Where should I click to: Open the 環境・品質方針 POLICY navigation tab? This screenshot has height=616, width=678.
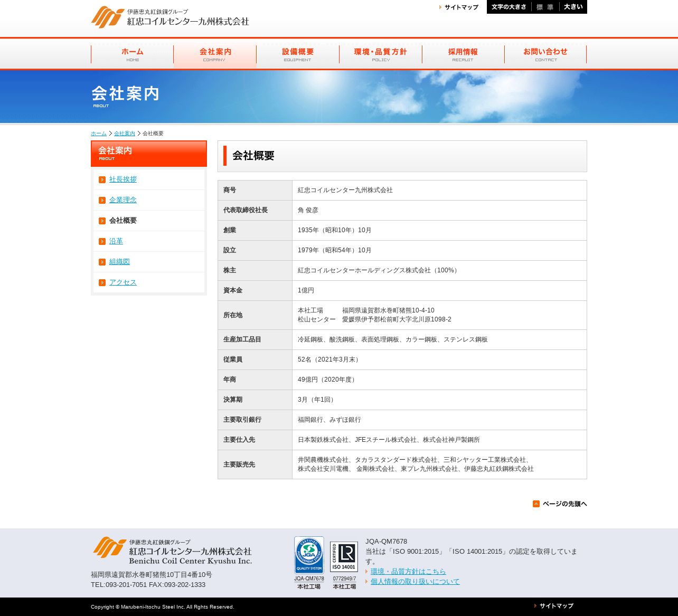(x=381, y=54)
